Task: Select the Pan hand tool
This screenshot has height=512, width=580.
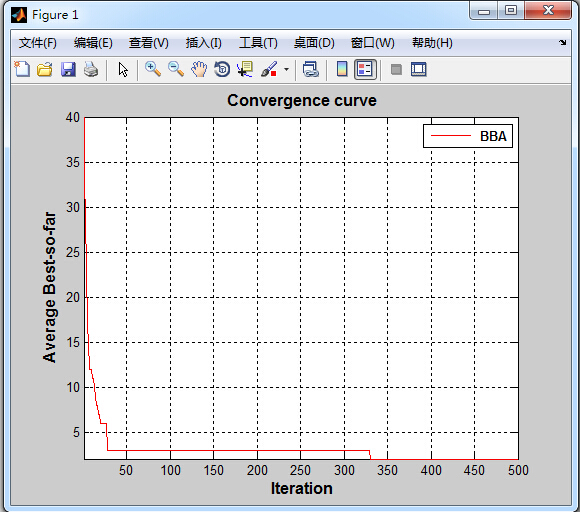Action: click(x=199, y=69)
